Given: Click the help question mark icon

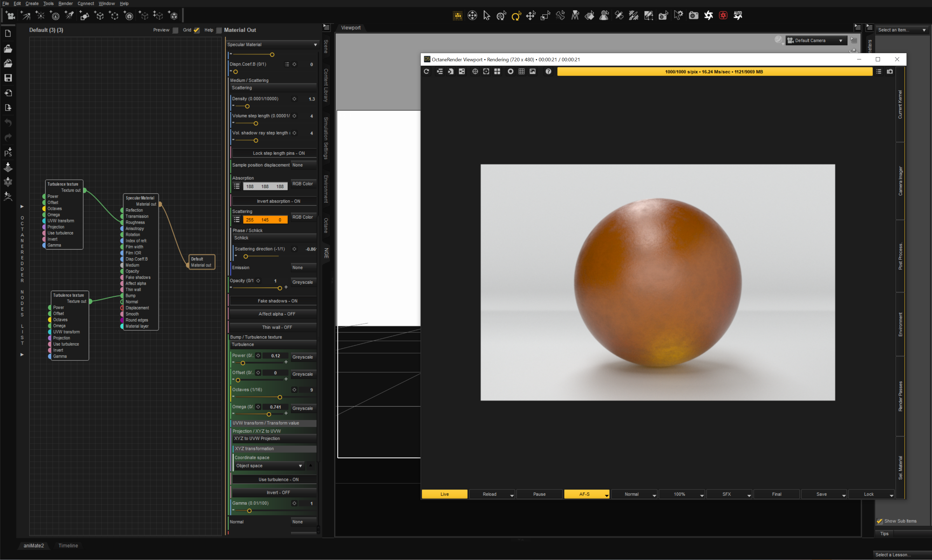Looking at the screenshot, I should [x=548, y=71].
